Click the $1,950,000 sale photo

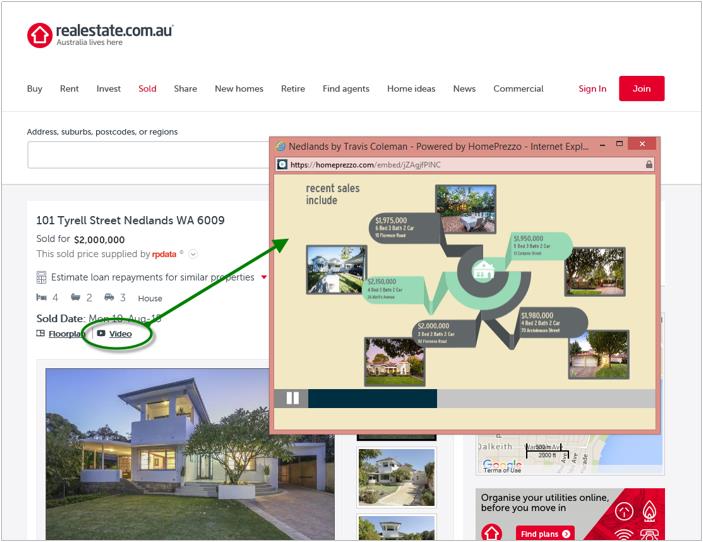[595, 272]
